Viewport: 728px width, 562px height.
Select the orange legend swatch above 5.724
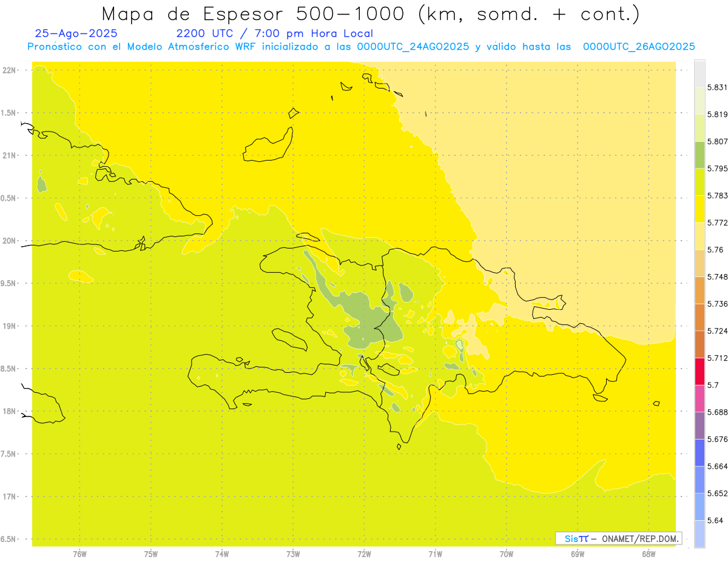tap(699, 317)
